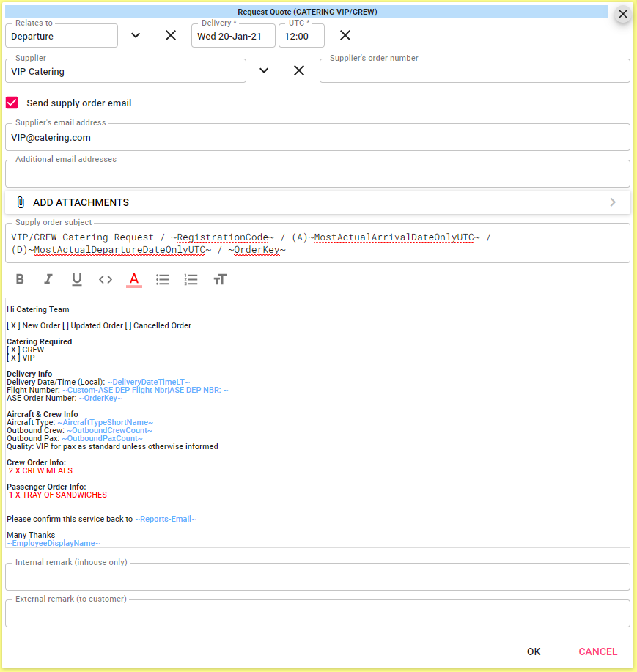This screenshot has width=637, height=672.
Task: Click the ~AircraftTypeShortName~ placeholder
Action: click(106, 422)
